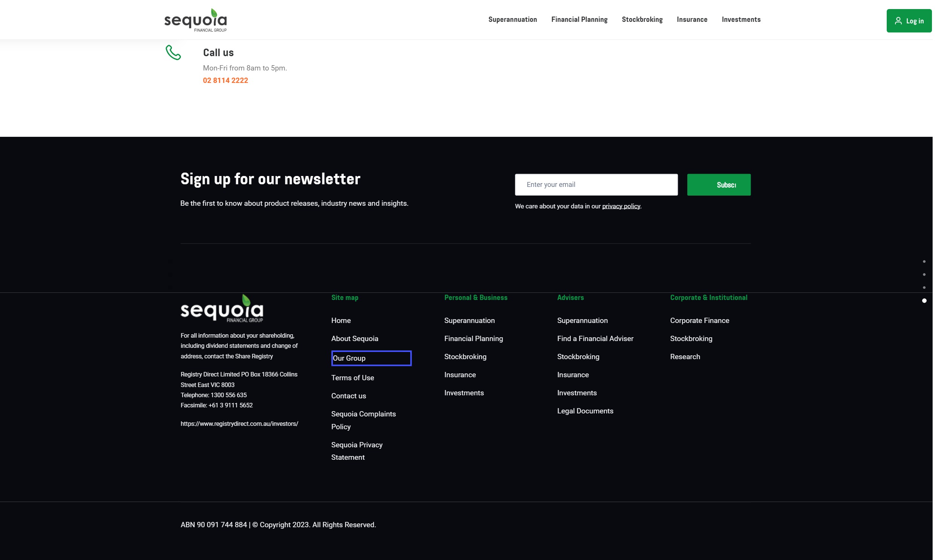Open the Our Group footer link

349,358
